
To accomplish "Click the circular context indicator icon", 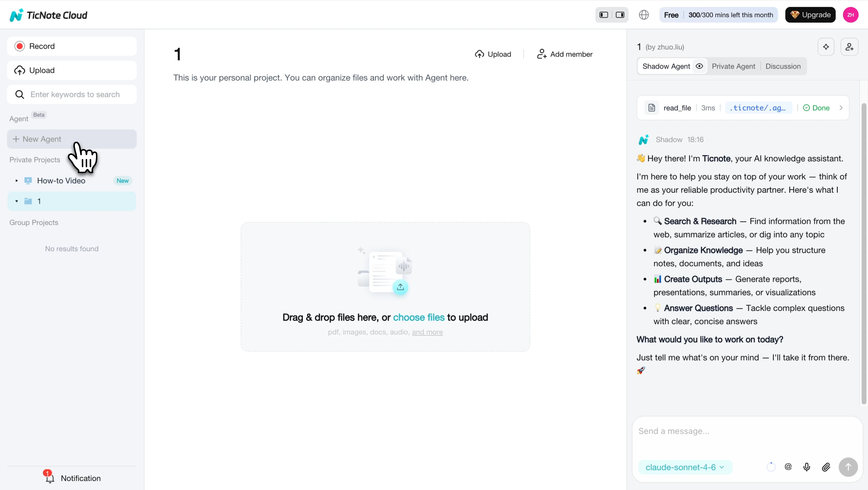I will pos(771,467).
